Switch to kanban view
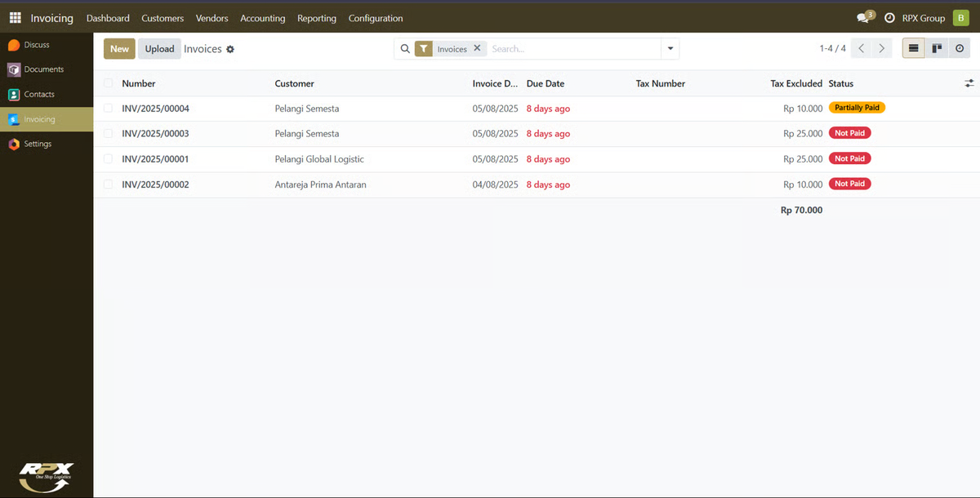 coord(937,49)
